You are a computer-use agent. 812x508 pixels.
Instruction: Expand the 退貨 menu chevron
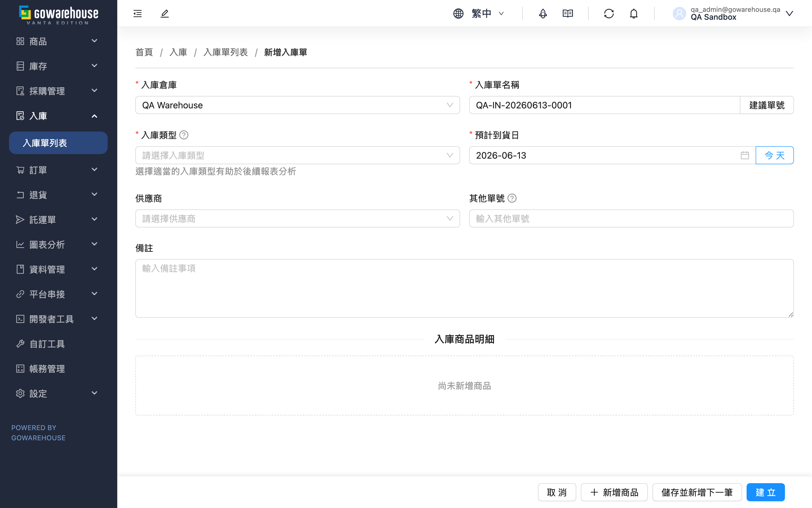click(95, 194)
